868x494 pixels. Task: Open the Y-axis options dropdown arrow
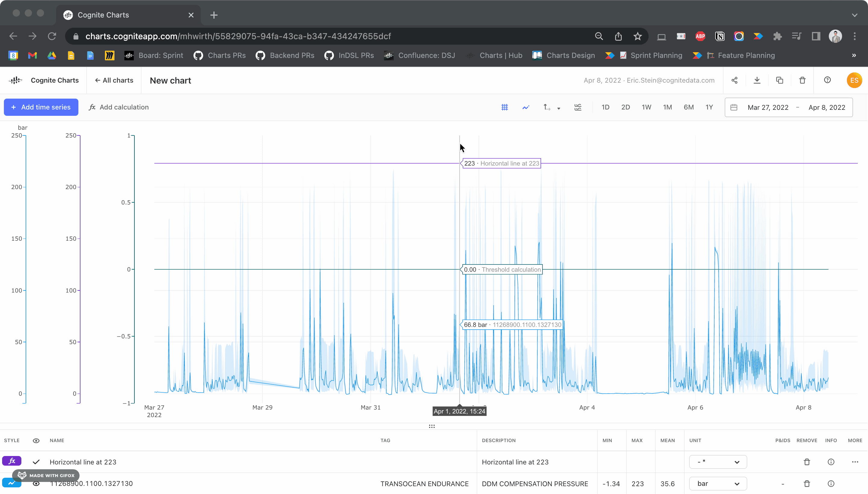click(558, 108)
